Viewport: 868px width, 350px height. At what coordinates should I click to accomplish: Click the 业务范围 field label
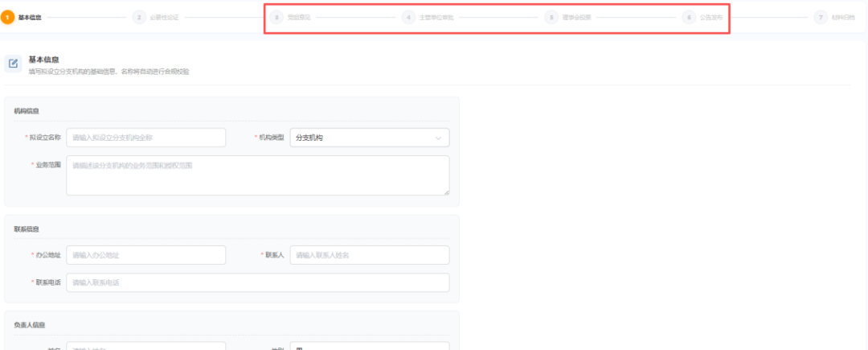pos(48,164)
